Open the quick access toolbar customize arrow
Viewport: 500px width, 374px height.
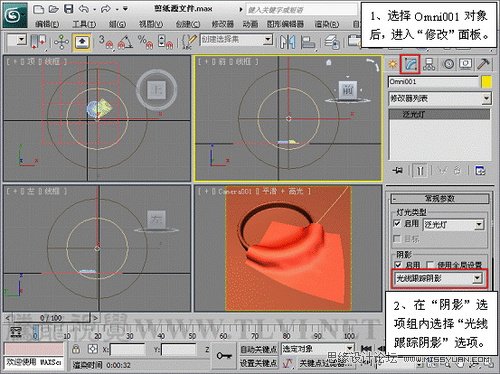coord(125,9)
